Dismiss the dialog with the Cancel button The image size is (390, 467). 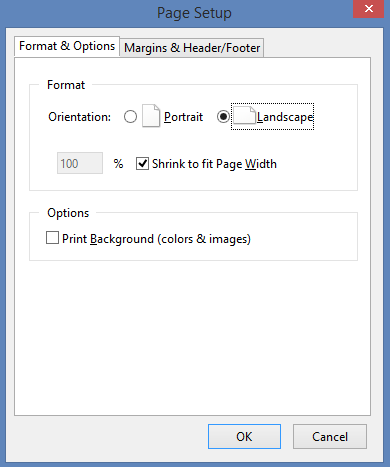click(330, 436)
